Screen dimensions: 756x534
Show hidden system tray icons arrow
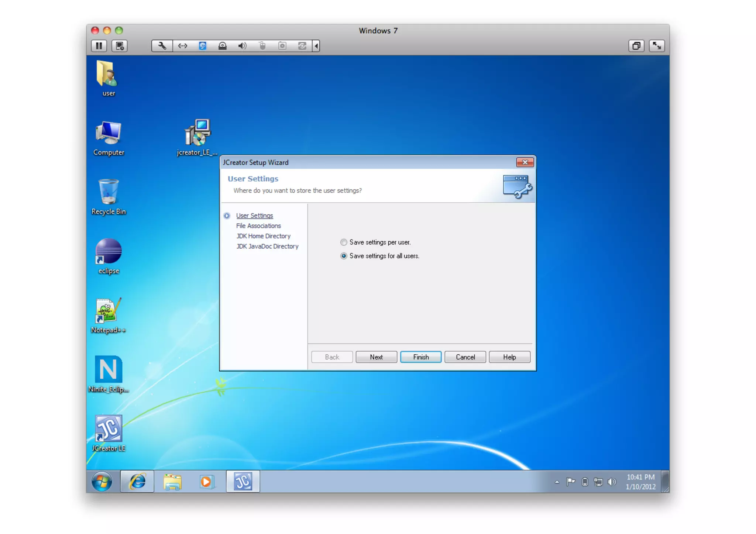click(557, 482)
